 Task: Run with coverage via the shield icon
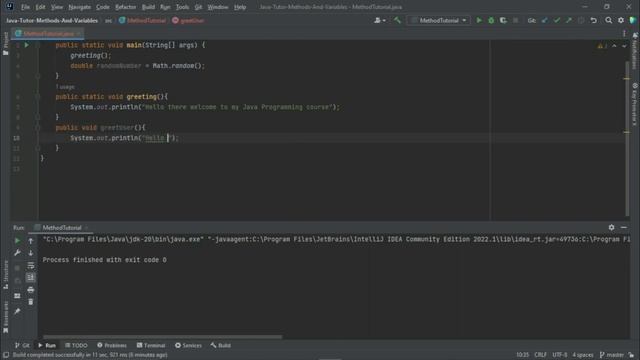point(503,20)
